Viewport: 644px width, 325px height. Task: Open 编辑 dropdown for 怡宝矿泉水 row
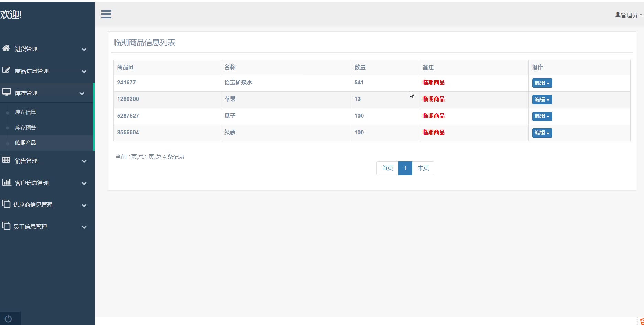[542, 83]
